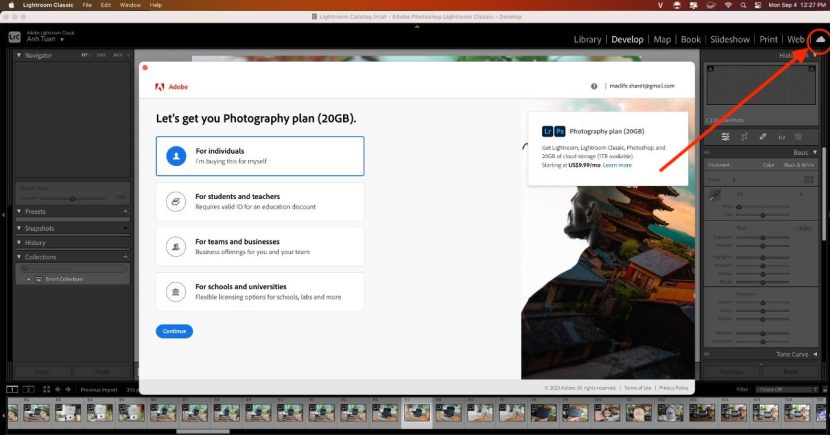Collapse the Navigator panel
830x435 pixels.
click(19, 55)
